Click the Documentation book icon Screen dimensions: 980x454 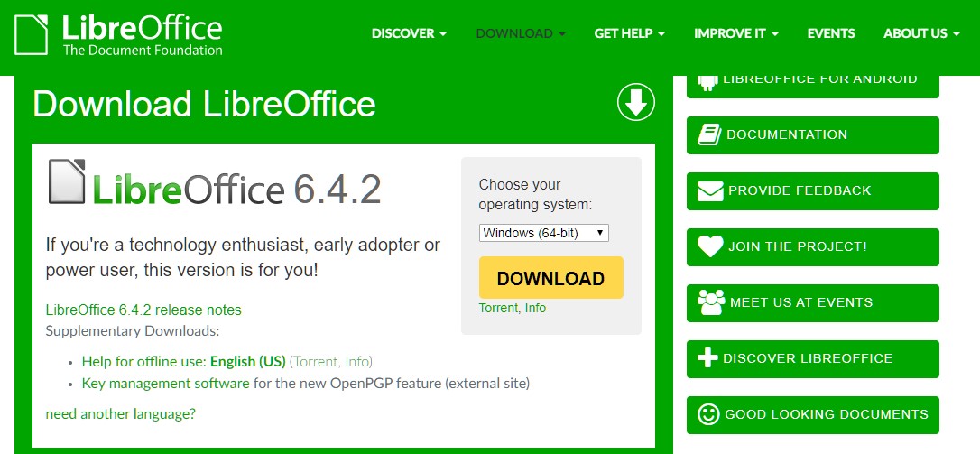pos(708,134)
